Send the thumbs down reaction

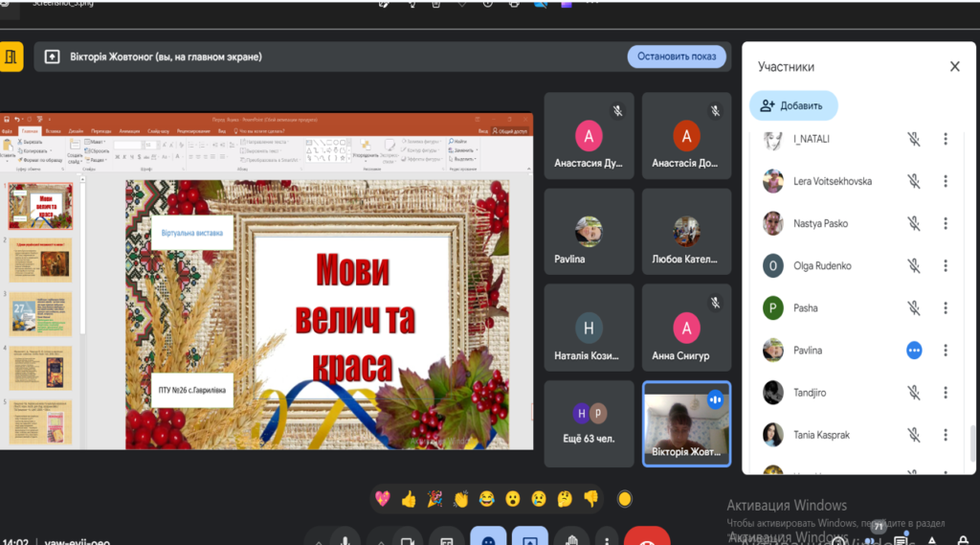pyautogui.click(x=590, y=498)
